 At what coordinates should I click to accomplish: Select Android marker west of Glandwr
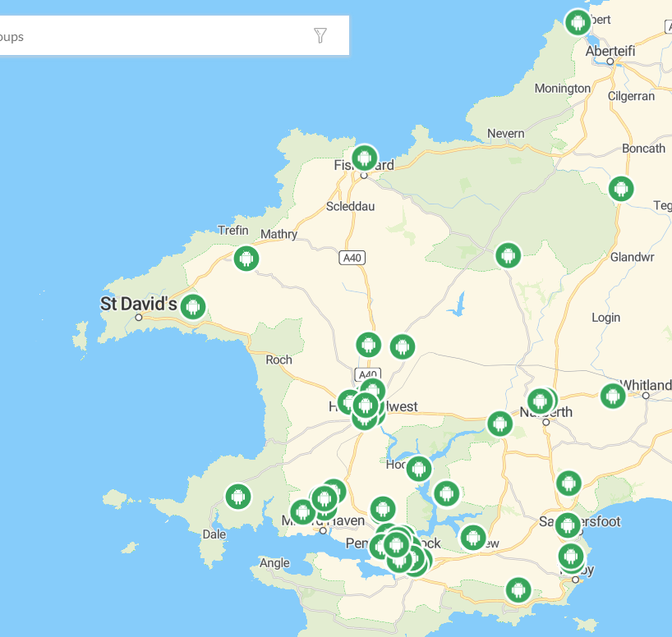tap(509, 256)
